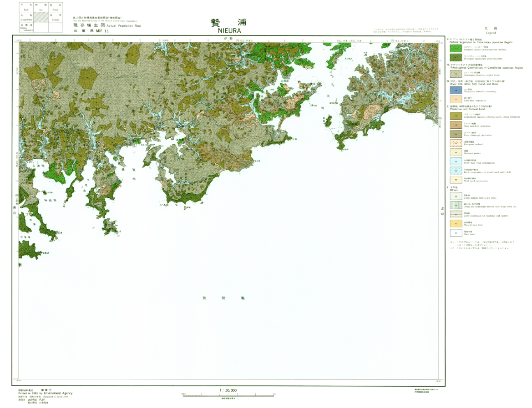Click the Open water legend swatch

tap(456, 233)
